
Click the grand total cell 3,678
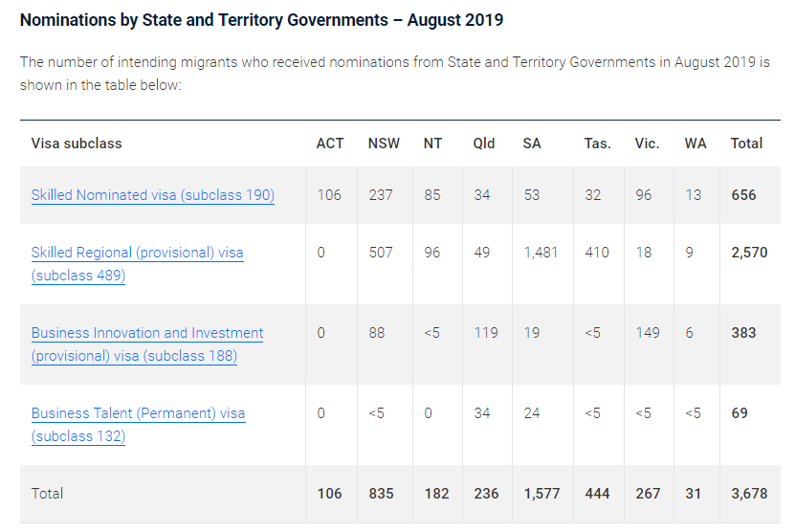748,494
